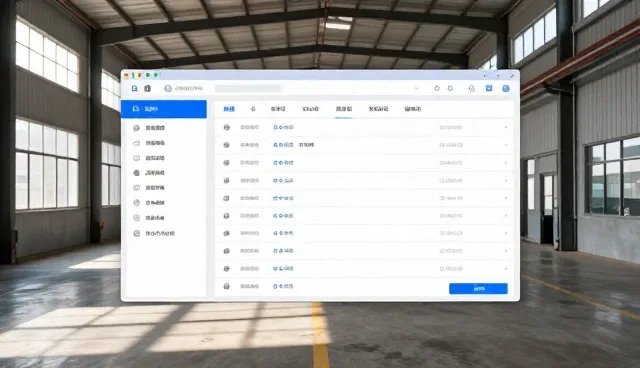Click the large blue button at bottom right
This screenshot has height=368, width=640.
click(478, 288)
